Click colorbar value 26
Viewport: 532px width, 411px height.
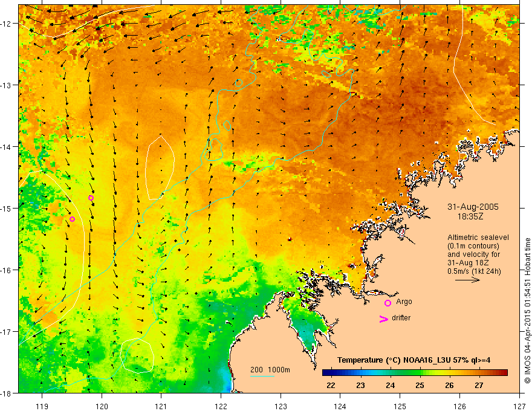pyautogui.click(x=450, y=385)
